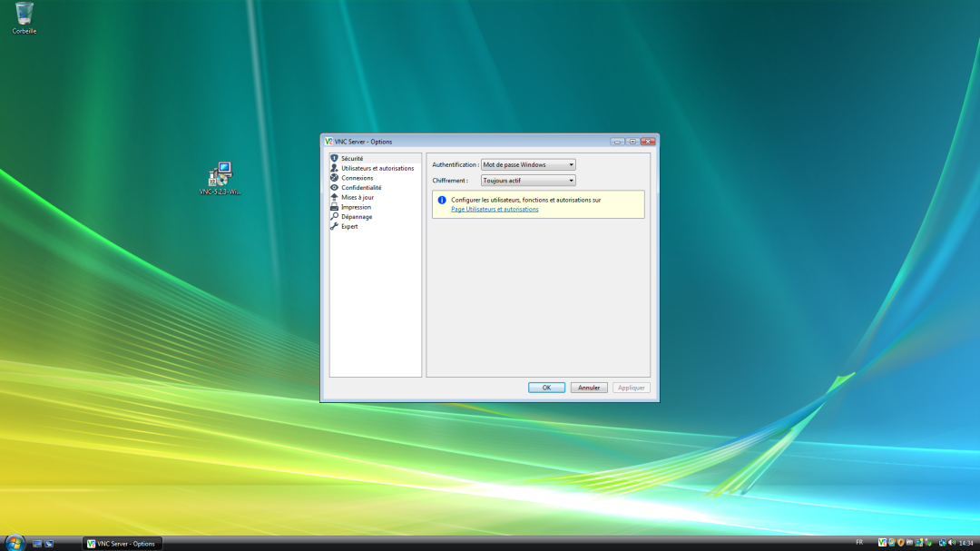Open the Utilisateurs et autorisations page

point(377,168)
